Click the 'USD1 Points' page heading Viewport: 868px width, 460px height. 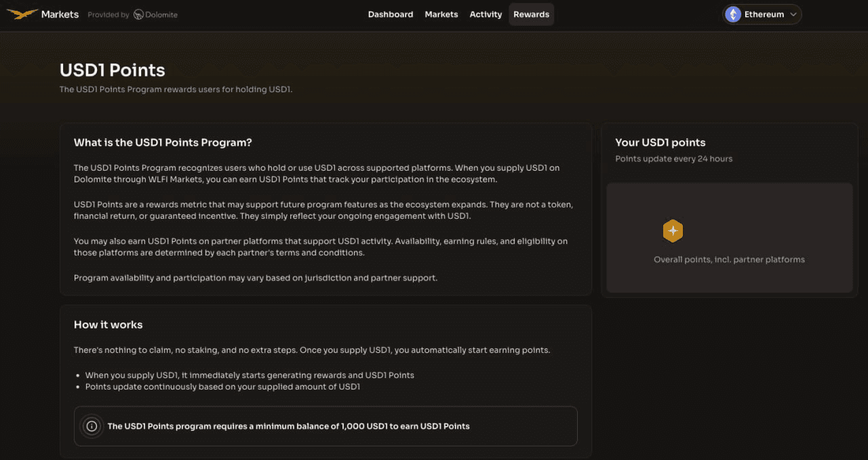point(113,70)
